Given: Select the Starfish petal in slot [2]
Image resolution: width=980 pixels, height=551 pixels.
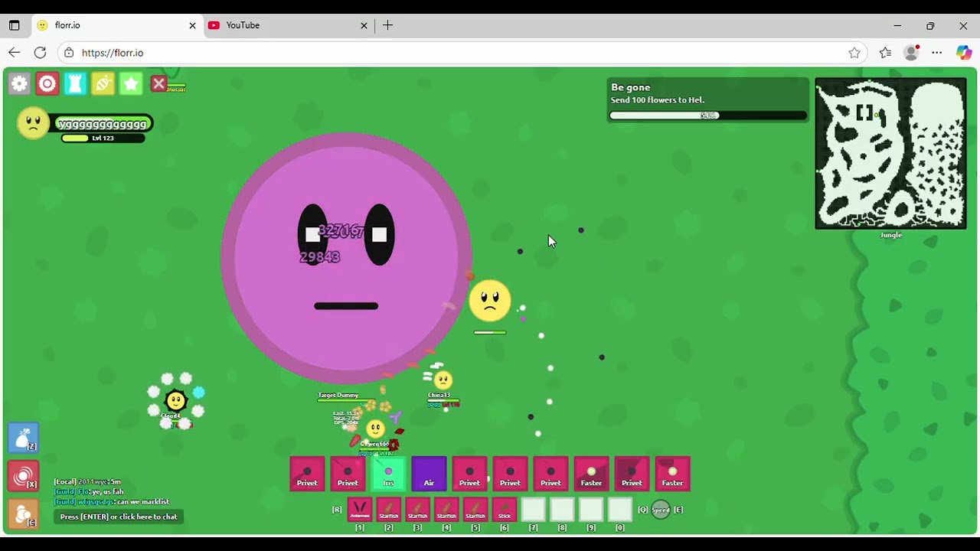Looking at the screenshot, I should [389, 509].
